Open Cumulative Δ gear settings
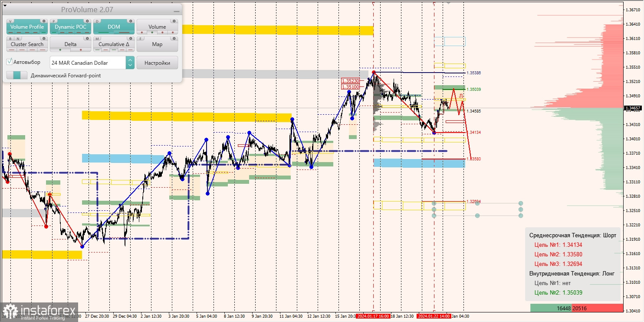The height and width of the screenshot is (322, 644). tap(131, 38)
